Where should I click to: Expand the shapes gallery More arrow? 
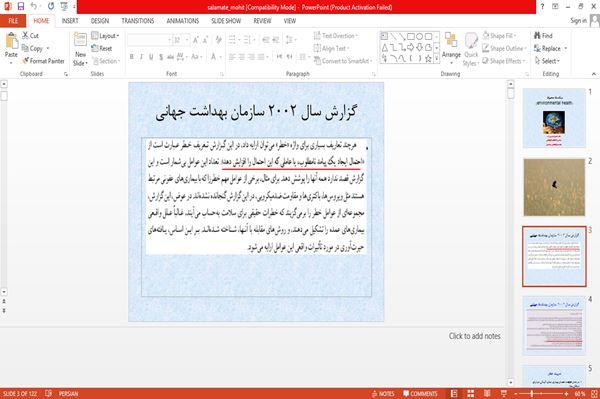pos(437,59)
